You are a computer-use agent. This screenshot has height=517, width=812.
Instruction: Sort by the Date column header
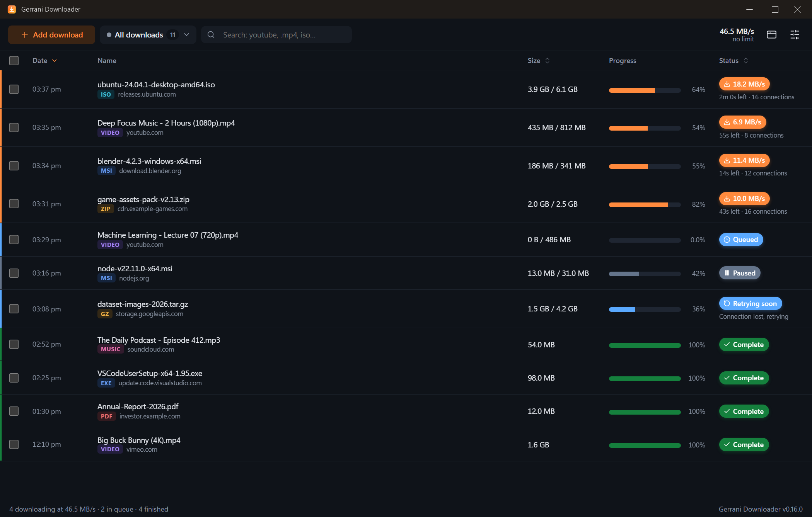pos(44,61)
